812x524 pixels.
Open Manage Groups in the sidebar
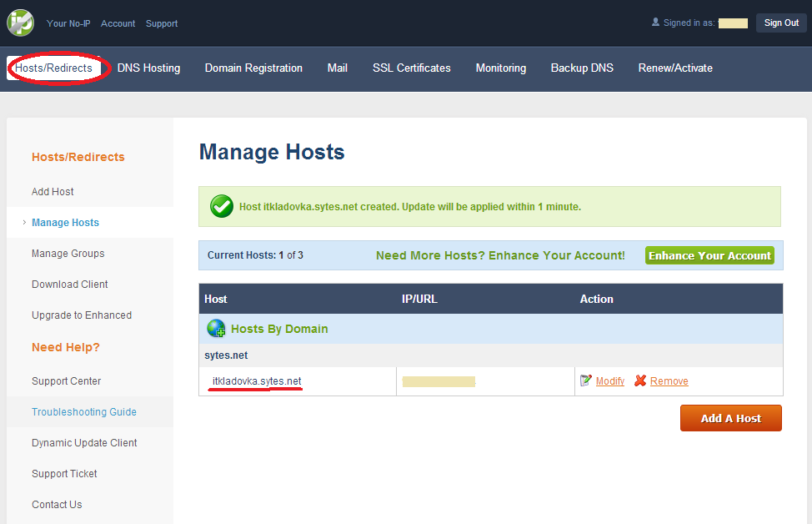tap(68, 254)
